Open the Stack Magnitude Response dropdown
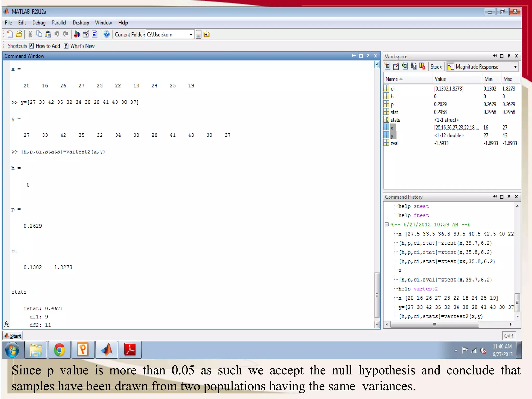532x399 pixels. point(515,67)
